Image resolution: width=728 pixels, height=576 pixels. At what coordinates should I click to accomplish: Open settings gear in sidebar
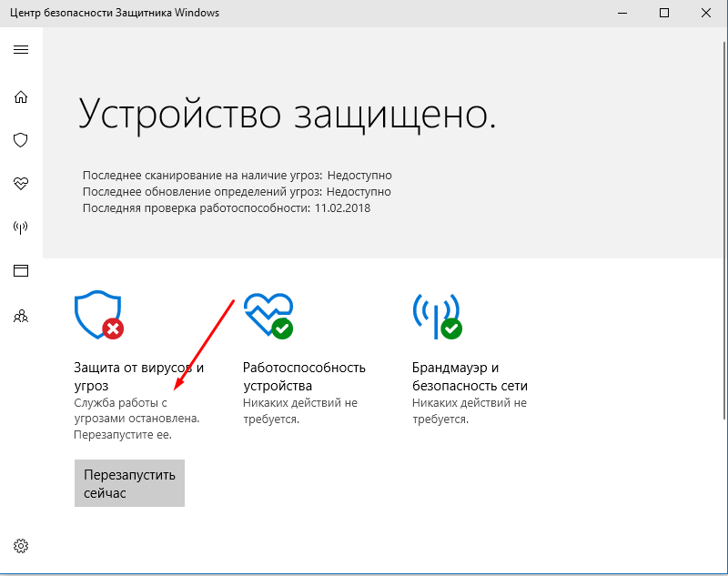(21, 546)
